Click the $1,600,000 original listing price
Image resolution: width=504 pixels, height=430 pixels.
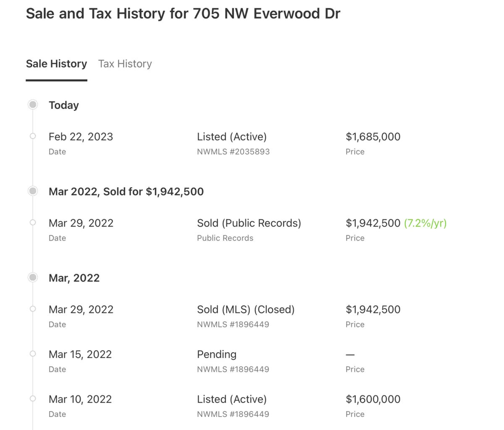pyautogui.click(x=373, y=399)
